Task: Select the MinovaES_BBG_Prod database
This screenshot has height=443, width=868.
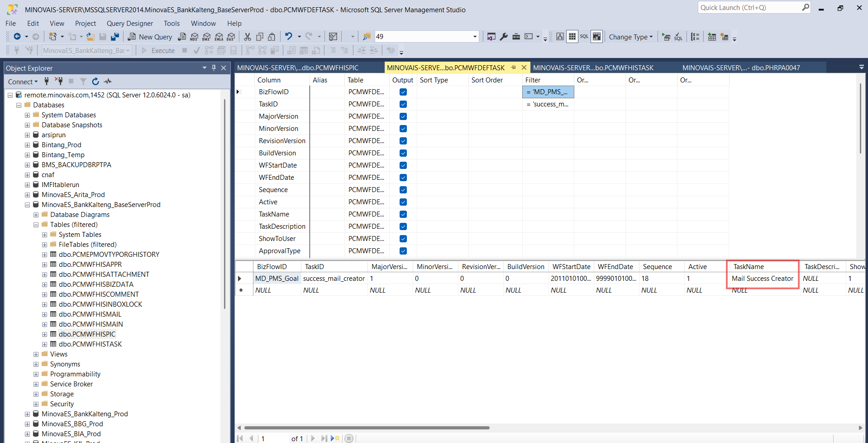Action: (72, 424)
